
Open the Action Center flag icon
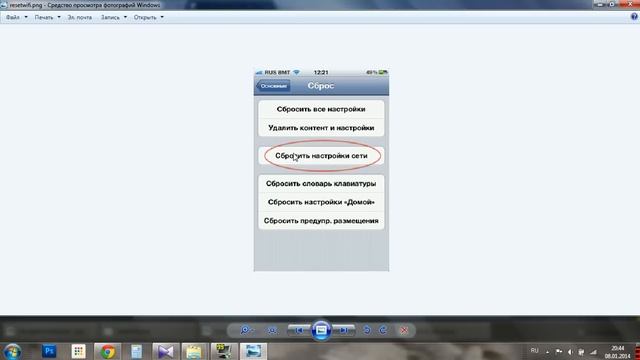[x=559, y=352]
